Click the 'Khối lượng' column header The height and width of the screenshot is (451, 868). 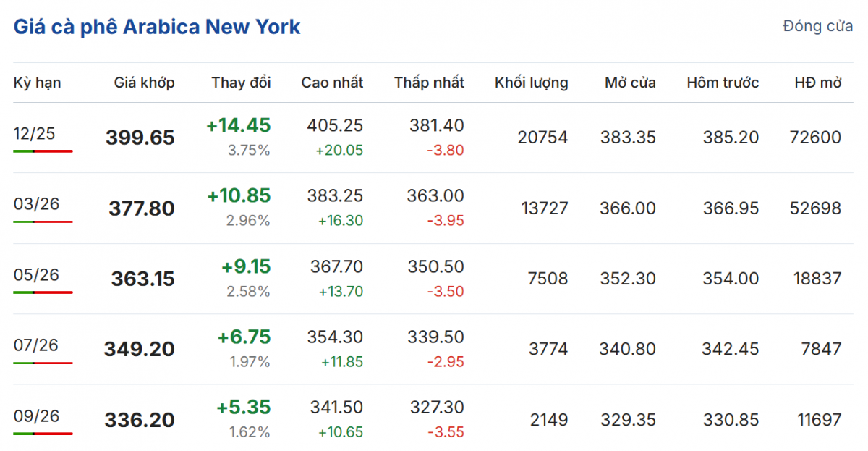[x=531, y=83]
